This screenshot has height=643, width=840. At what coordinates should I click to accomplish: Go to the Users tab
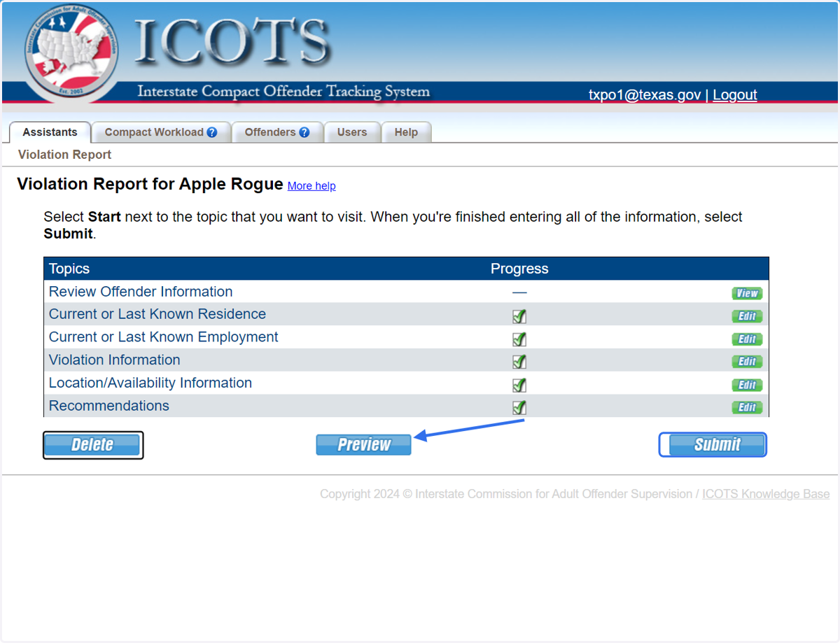point(352,132)
